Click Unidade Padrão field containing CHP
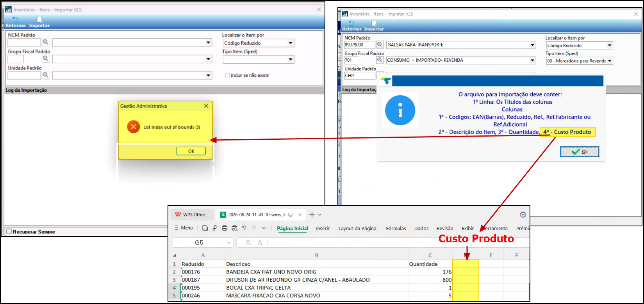 (x=360, y=76)
